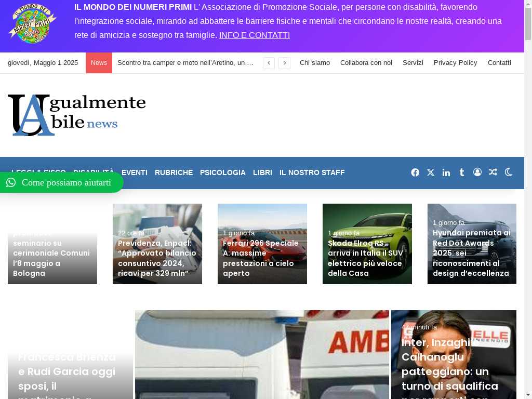This screenshot has width=532, height=399.
Task: Select IL NOSTRO STAFF menu item
Action: (x=312, y=172)
